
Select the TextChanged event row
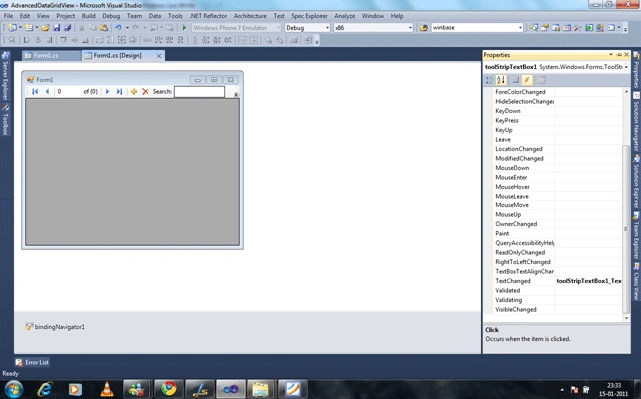[558, 281]
